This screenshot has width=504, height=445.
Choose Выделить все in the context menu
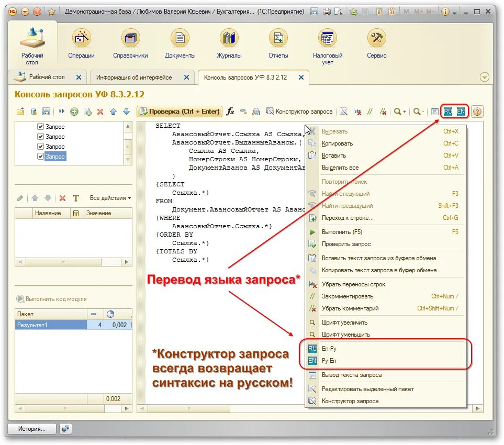(x=386, y=168)
